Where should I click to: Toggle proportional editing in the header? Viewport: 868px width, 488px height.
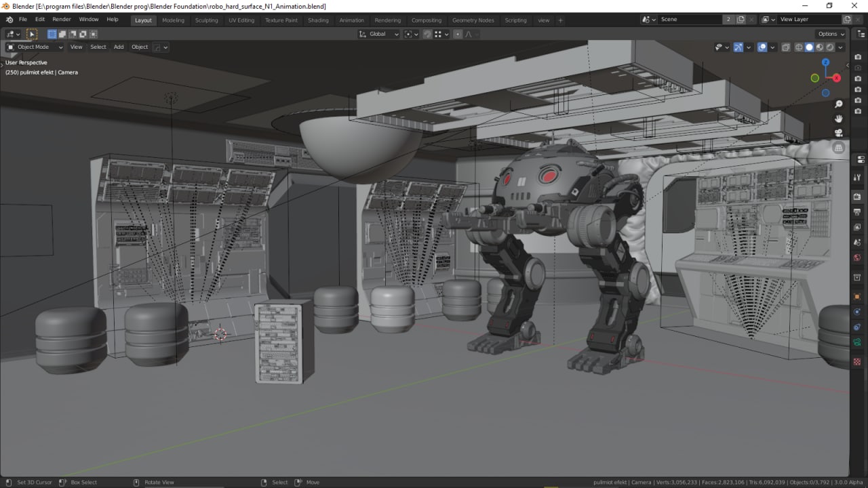tap(458, 34)
